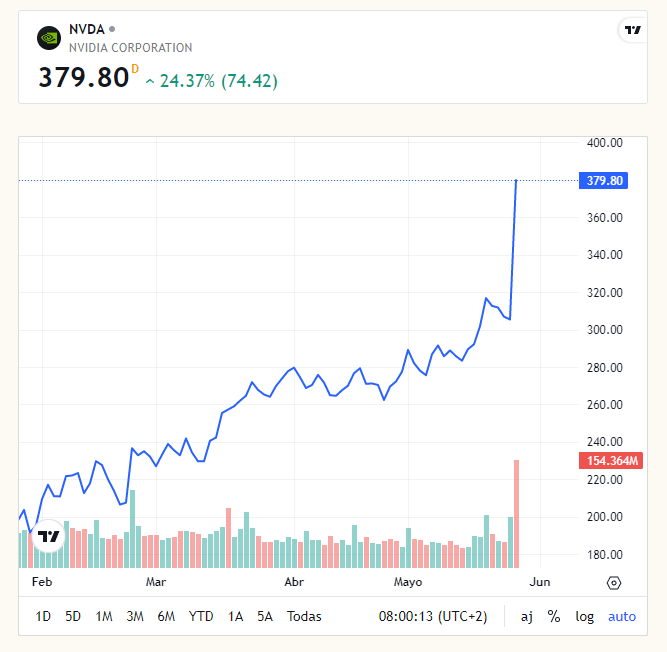The image size is (667, 652).
Task: Open the TradingView logo button in header
Action: tap(633, 30)
